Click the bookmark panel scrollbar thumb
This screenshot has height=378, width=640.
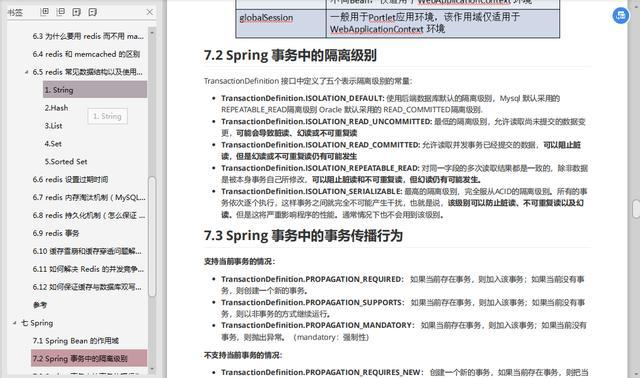152,236
